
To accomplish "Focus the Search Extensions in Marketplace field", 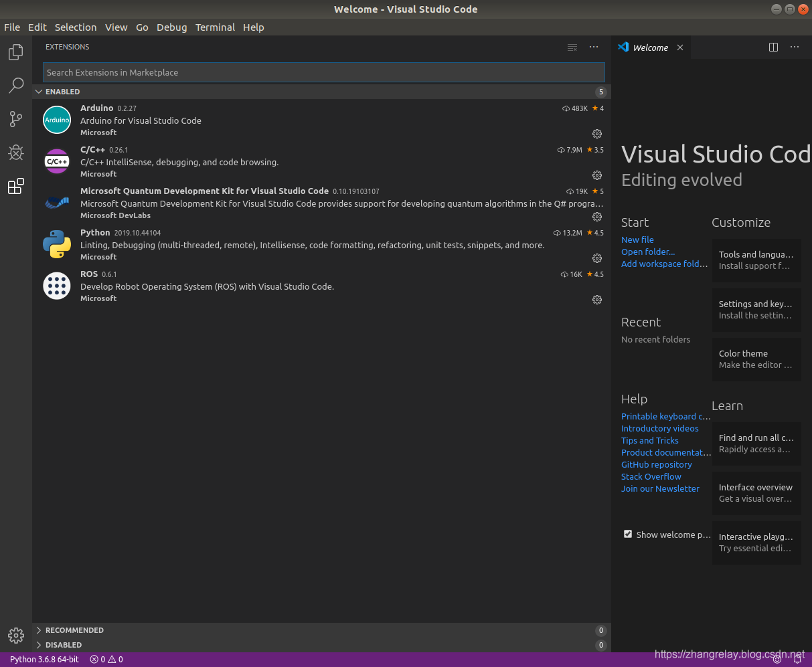I will click(324, 72).
